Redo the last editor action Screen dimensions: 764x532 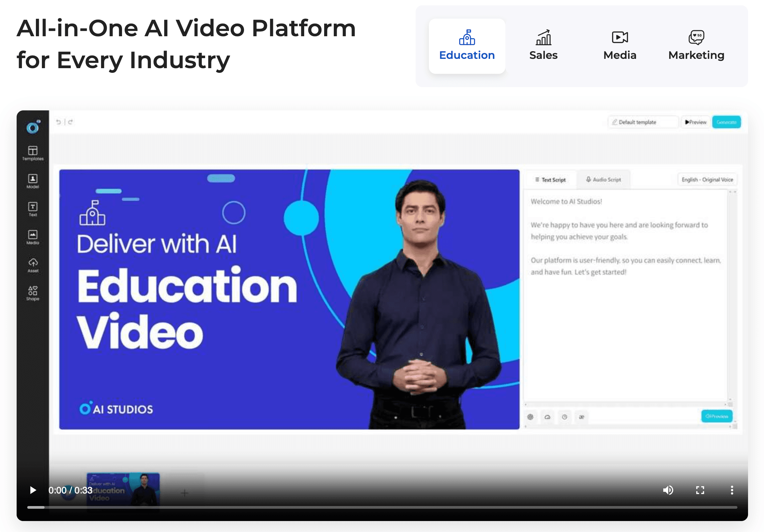[70, 122]
